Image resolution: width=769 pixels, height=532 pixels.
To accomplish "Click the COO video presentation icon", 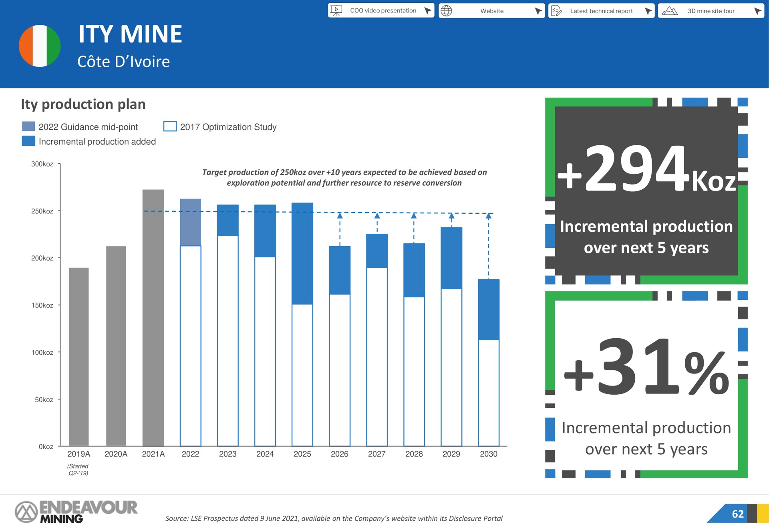I will 340,9.
